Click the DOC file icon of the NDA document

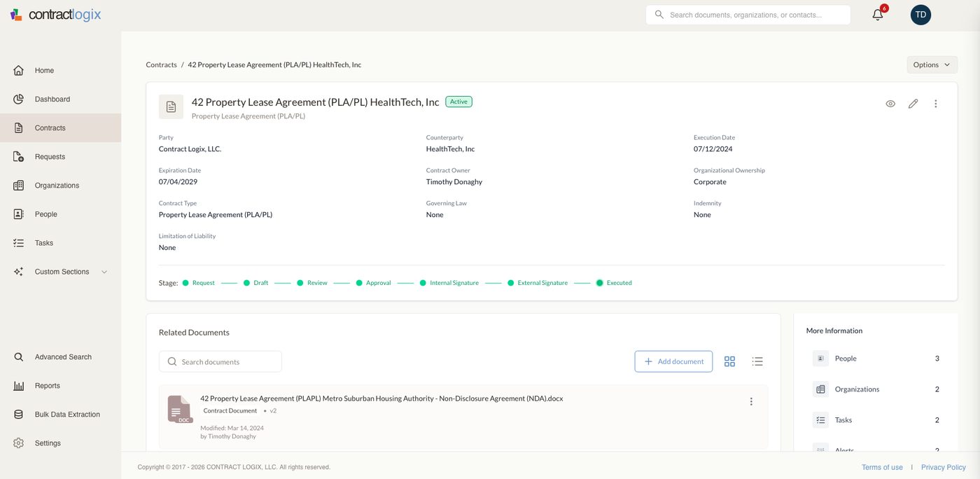tap(179, 410)
